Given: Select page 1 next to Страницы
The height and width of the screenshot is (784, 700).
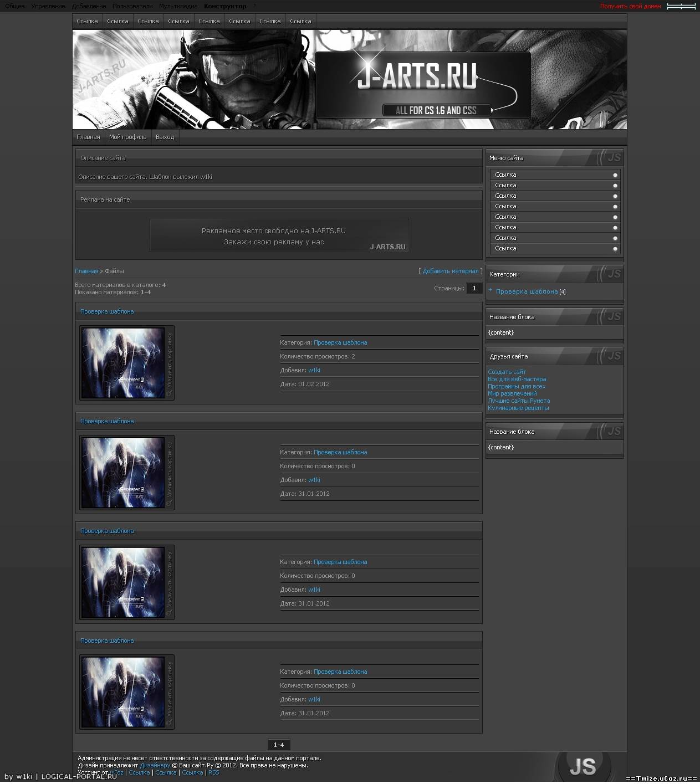Looking at the screenshot, I should pyautogui.click(x=474, y=288).
